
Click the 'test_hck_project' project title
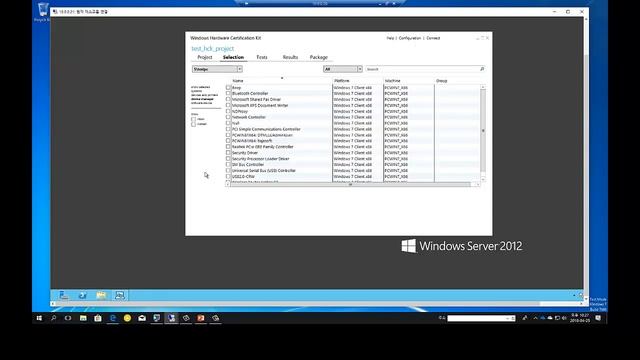point(213,49)
